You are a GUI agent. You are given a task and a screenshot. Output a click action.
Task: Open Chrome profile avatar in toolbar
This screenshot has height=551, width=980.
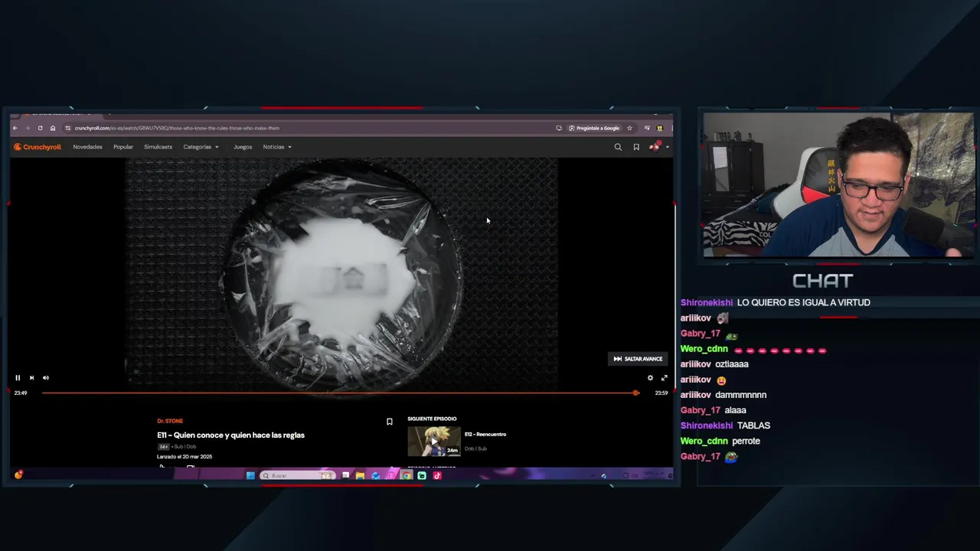point(659,128)
